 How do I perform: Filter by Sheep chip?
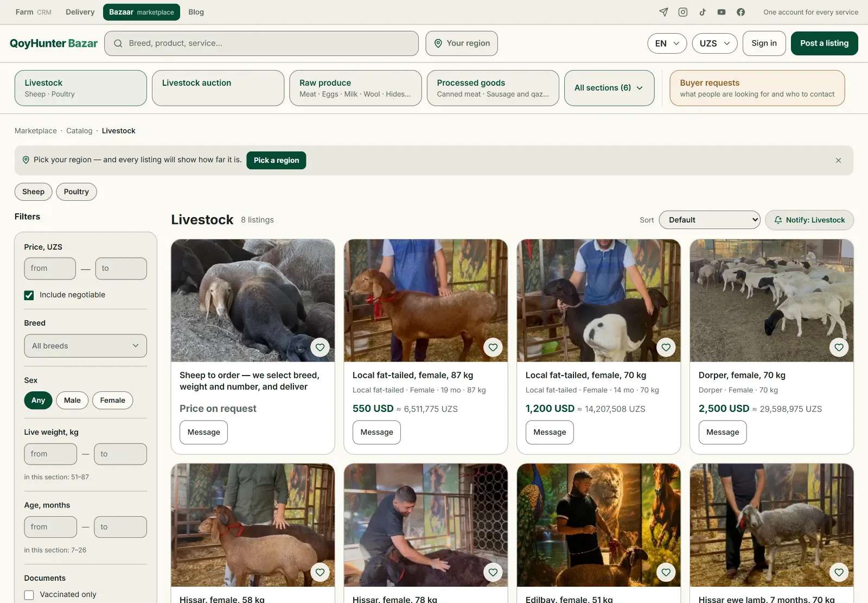tap(33, 192)
